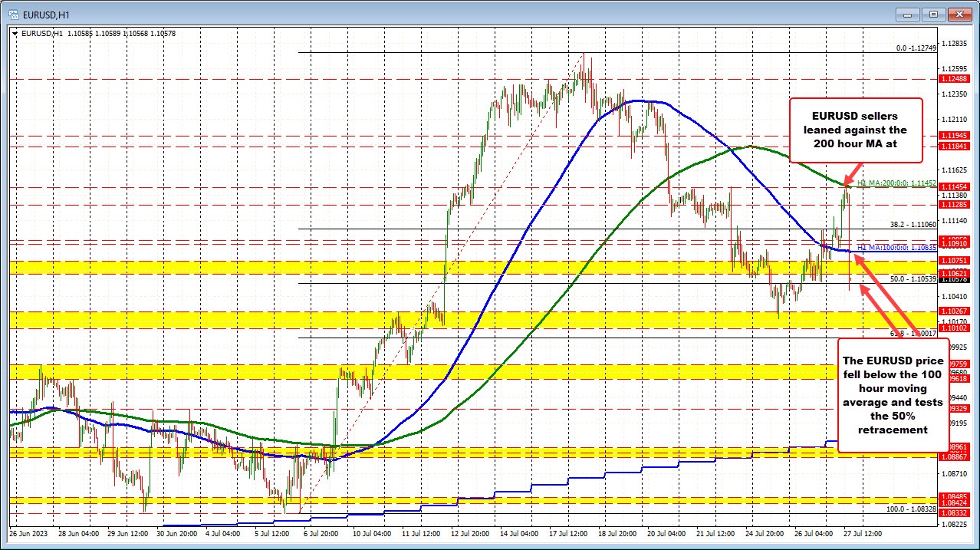Open the triangle dropdown beside EURUSD,H1 symbol

15,33
